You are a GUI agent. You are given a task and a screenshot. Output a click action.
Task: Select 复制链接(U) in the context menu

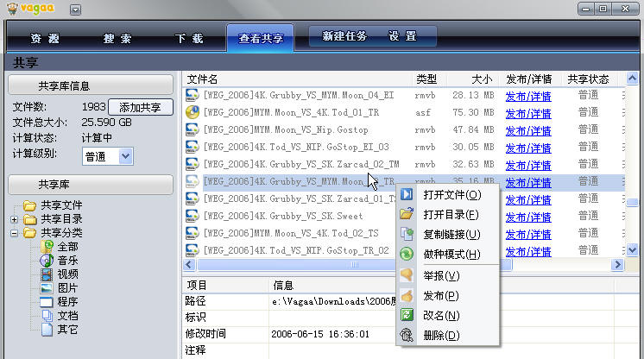[451, 234]
